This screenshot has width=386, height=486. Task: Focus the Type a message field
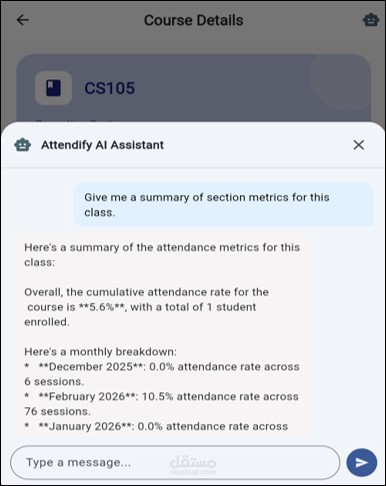(x=175, y=462)
